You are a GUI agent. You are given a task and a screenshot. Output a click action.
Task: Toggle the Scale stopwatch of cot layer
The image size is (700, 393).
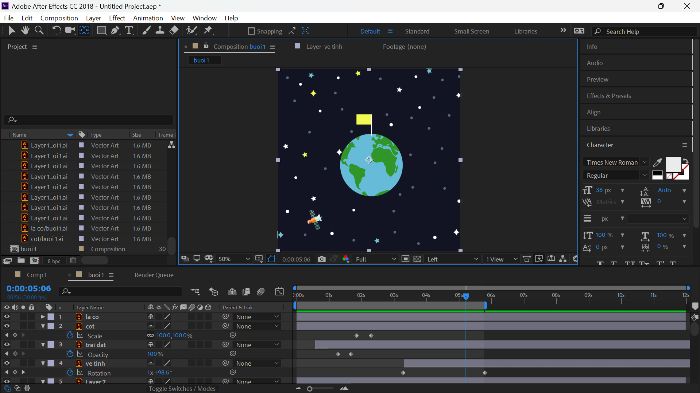[70, 335]
